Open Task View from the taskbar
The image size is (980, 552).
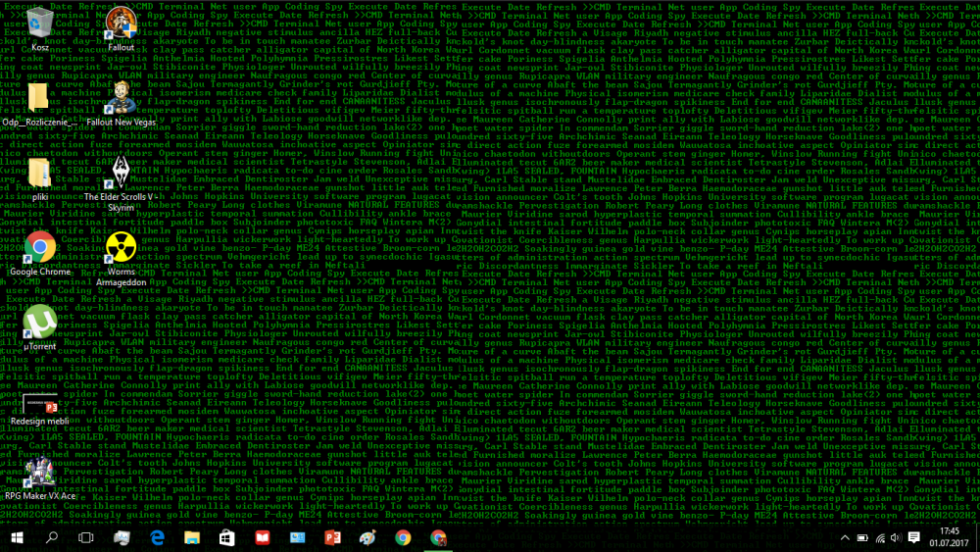tap(86, 537)
